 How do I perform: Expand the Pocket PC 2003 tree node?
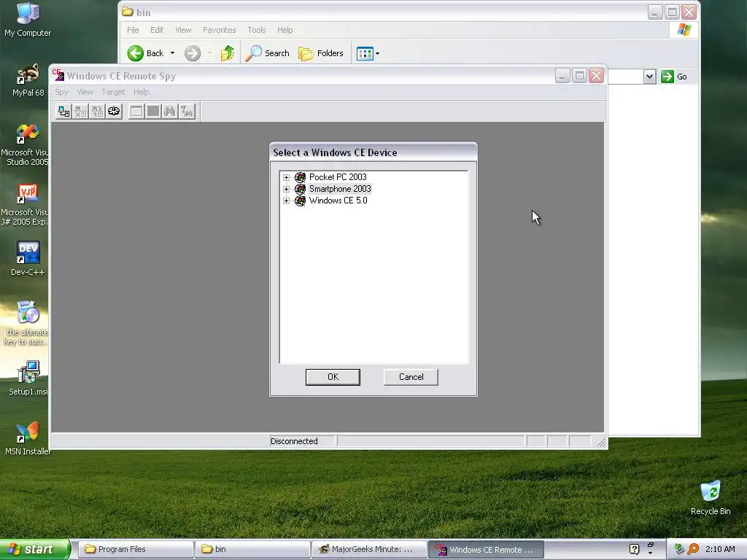(286, 178)
